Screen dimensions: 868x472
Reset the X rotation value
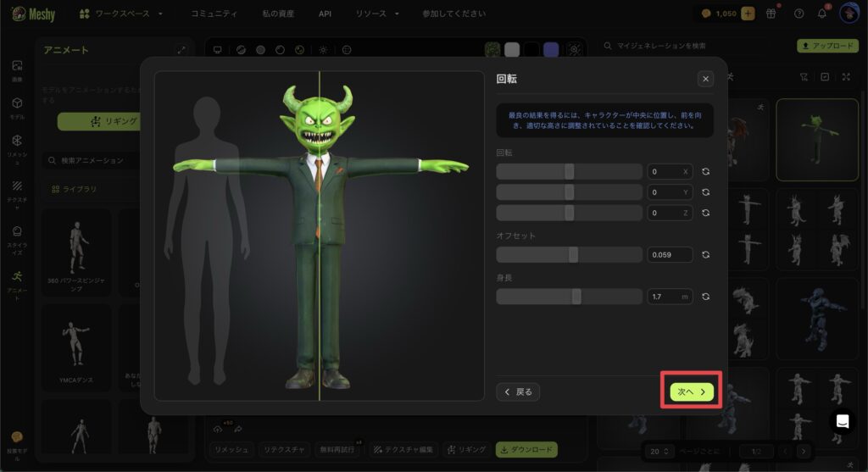coord(705,171)
